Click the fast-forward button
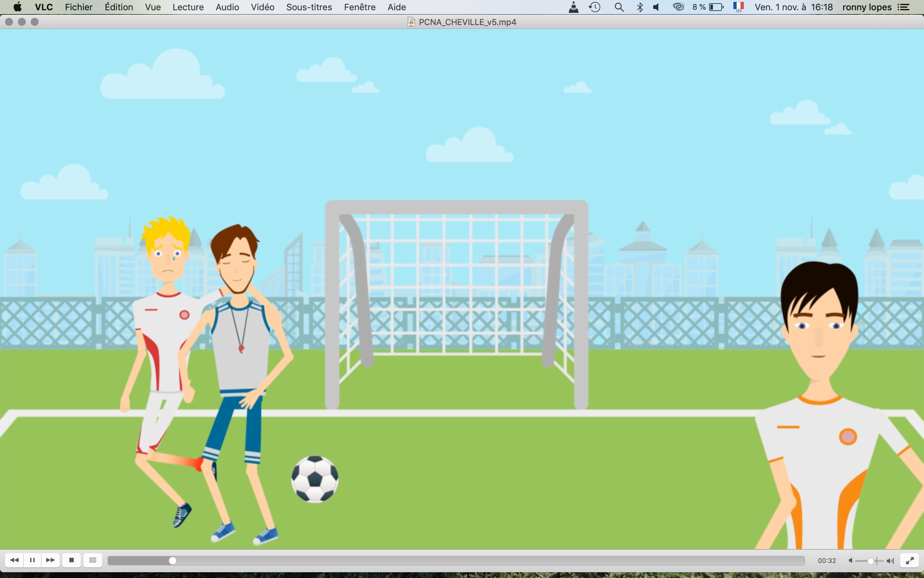Viewport: 924px width, 578px height. (50, 560)
